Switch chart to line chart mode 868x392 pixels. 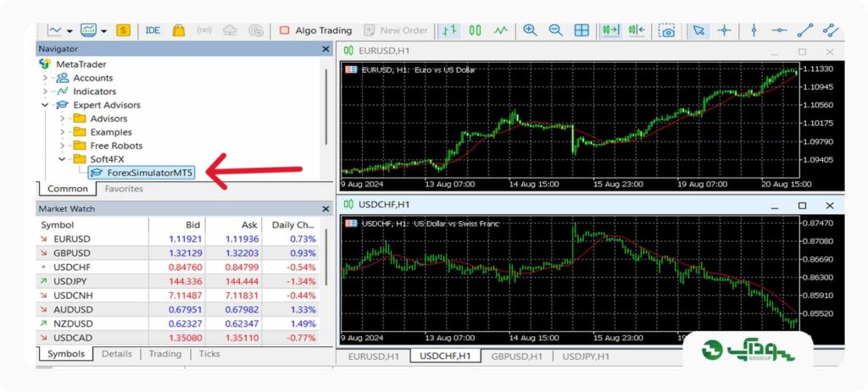[501, 30]
